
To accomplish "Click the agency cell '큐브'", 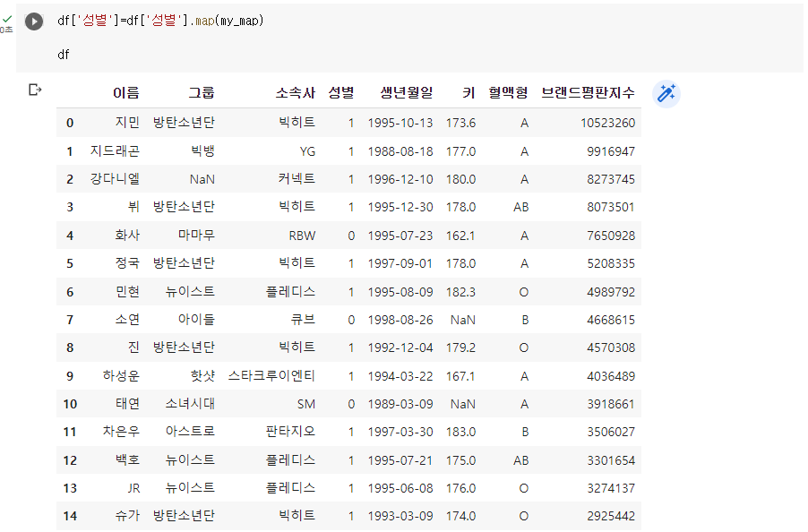I will coord(303,320).
